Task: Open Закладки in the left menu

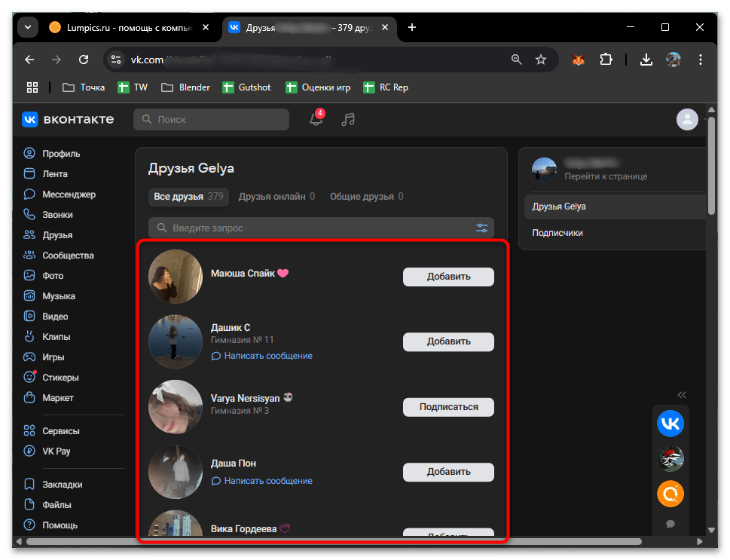Action: (53, 485)
